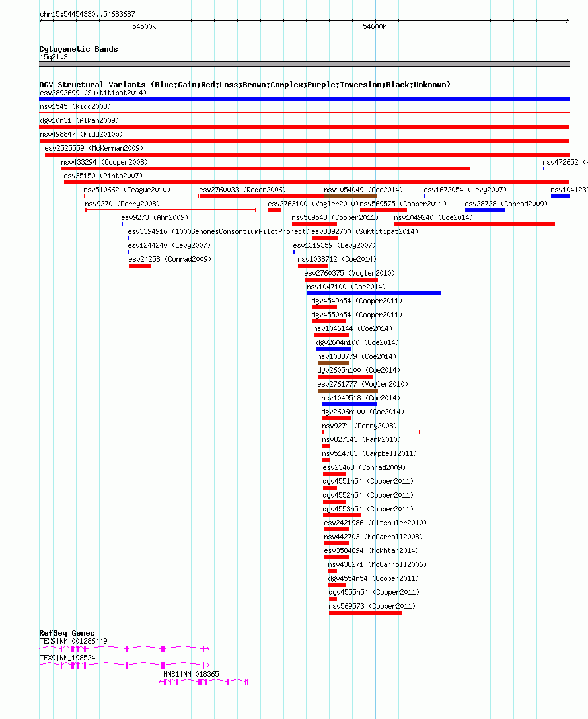Select dgv2604n100 (Coe2014) label

pyautogui.click(x=357, y=342)
